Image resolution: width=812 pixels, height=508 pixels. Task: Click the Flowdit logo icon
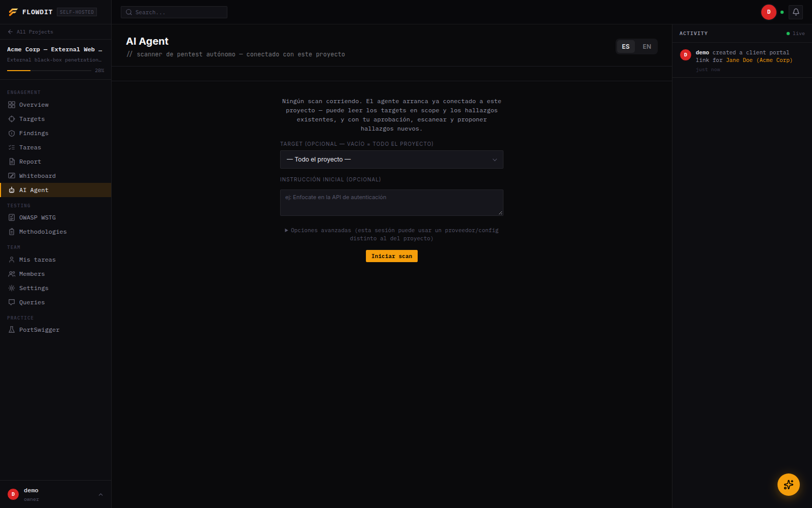[x=13, y=12]
